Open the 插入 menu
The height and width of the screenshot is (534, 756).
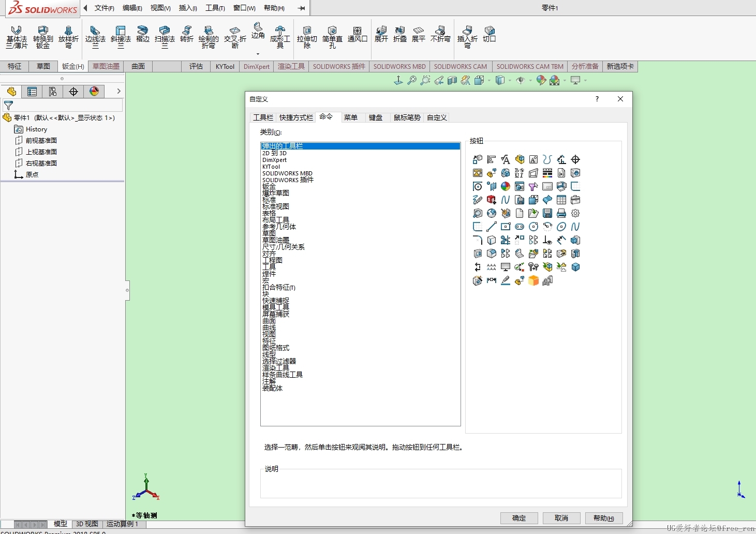188,8
